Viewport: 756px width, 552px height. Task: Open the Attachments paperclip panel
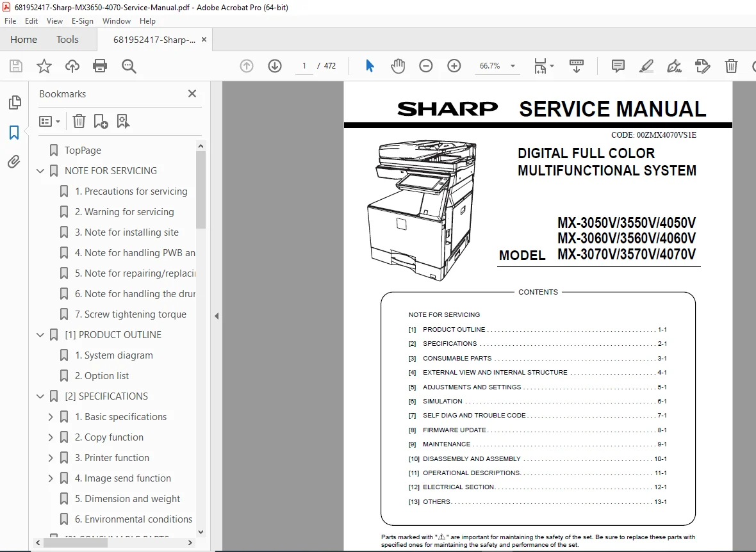click(14, 161)
